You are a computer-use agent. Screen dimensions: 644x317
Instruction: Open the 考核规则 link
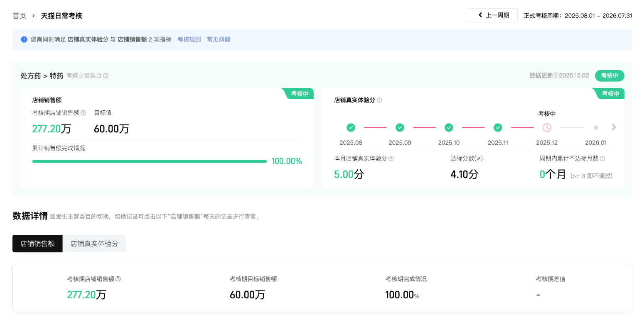coord(189,39)
